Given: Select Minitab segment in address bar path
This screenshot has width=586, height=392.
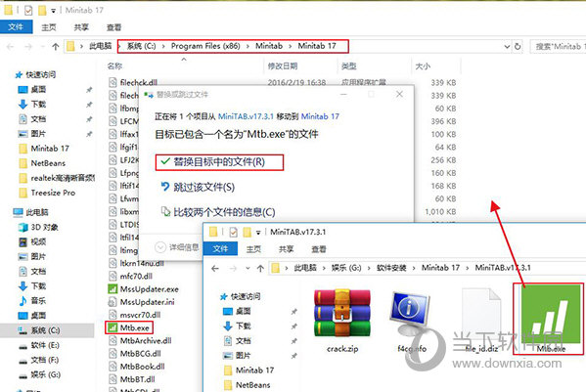Looking at the screenshot, I should coord(269,46).
